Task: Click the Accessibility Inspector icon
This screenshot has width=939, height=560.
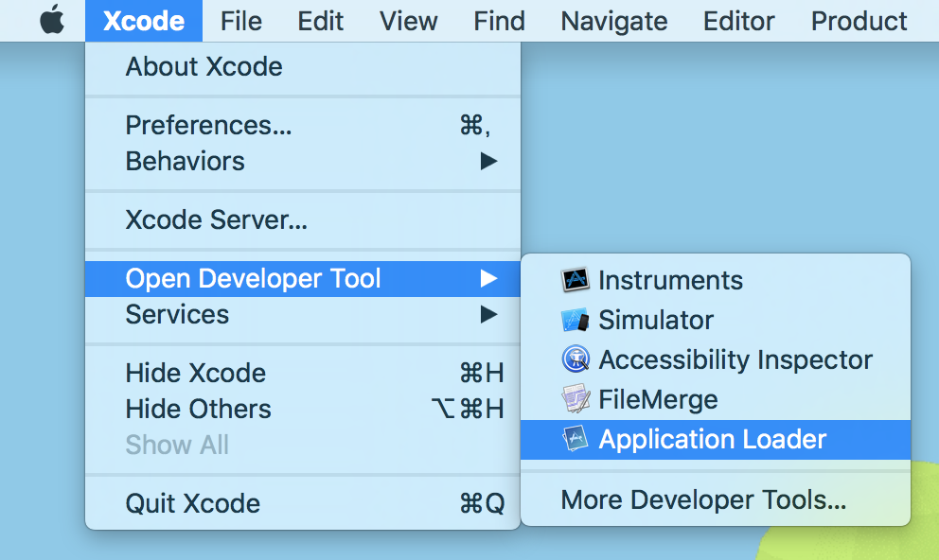Action: point(576,359)
